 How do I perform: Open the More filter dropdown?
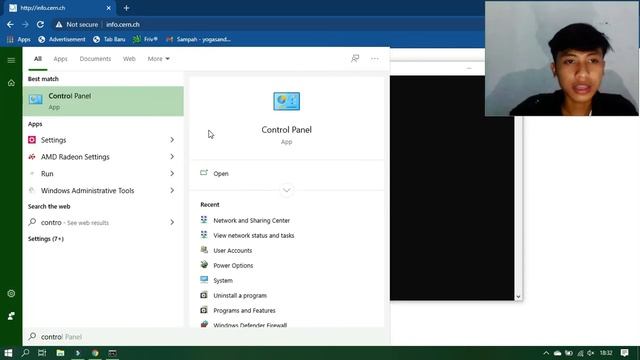158,59
